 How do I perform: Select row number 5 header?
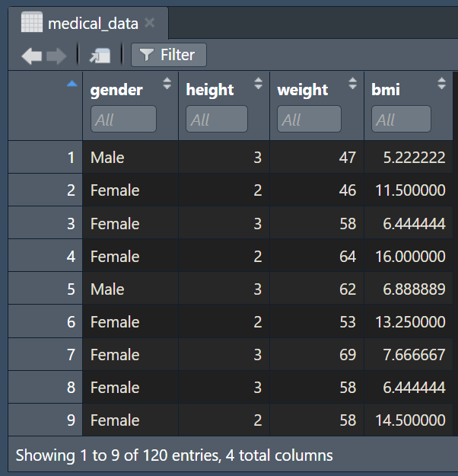pos(45,289)
